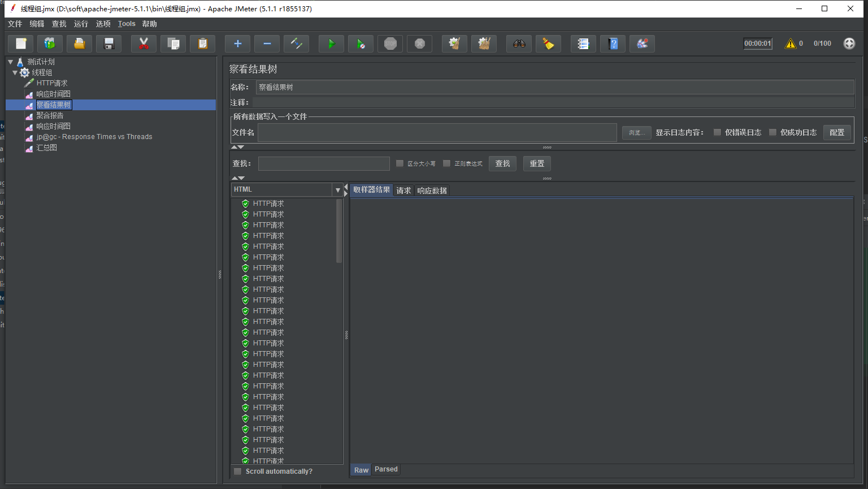
Task: Open the 编辑 menu
Action: pos(37,24)
